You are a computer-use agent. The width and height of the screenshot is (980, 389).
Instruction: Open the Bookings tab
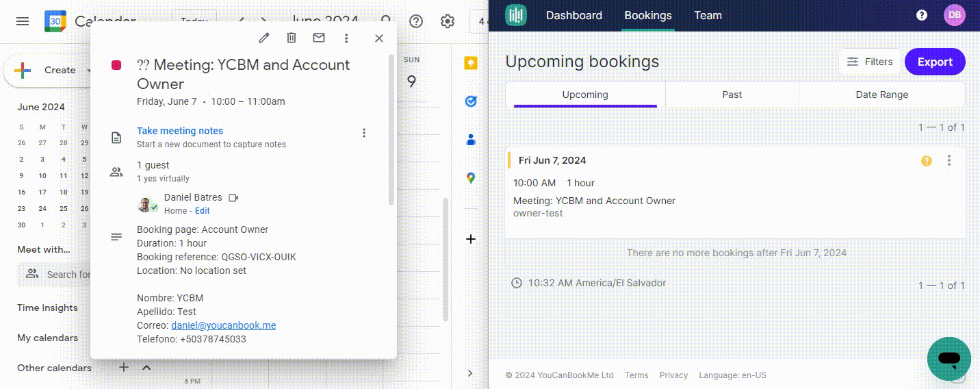[648, 15]
